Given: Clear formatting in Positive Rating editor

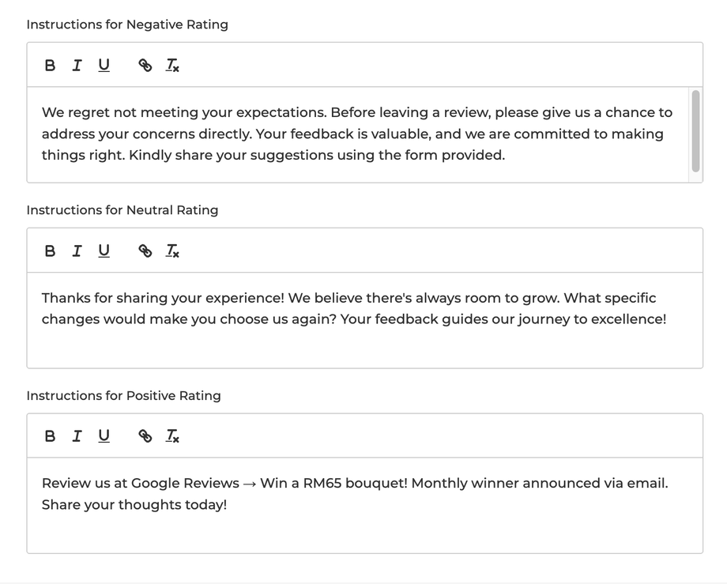Looking at the screenshot, I should point(172,436).
